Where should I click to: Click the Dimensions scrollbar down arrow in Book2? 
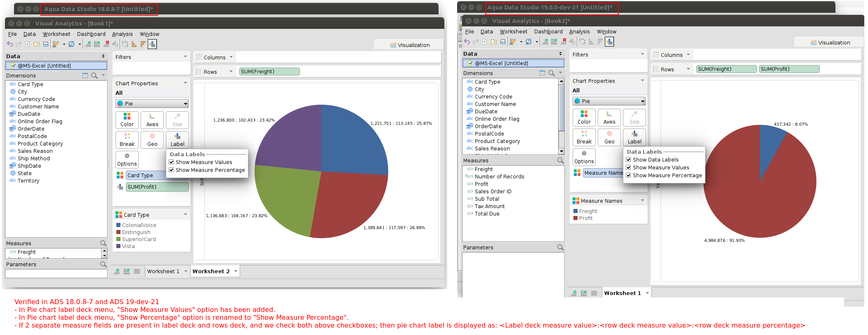(x=561, y=152)
